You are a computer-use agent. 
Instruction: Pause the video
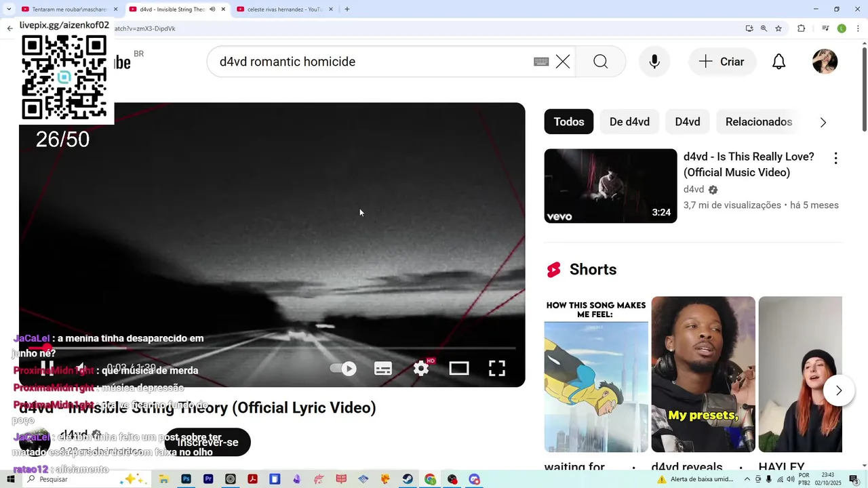coord(47,368)
